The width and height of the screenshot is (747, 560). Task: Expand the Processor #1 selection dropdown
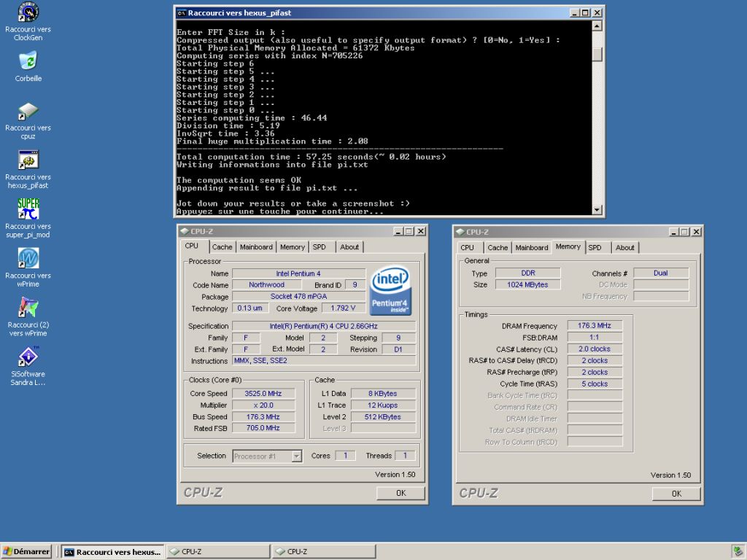tap(296, 456)
